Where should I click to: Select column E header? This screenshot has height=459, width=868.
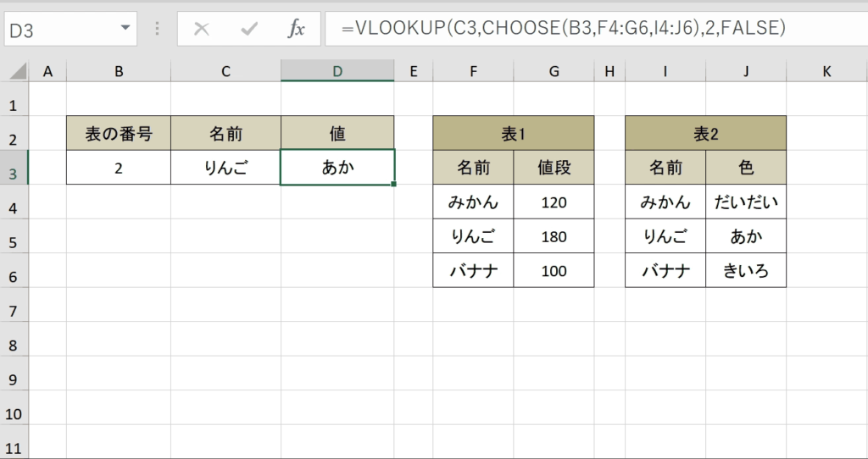(x=413, y=71)
